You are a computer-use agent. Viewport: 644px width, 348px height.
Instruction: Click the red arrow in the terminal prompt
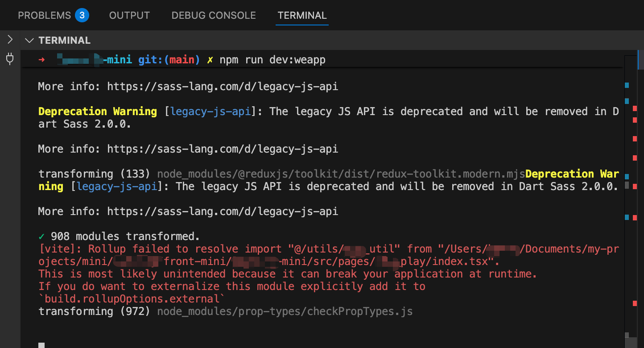42,59
